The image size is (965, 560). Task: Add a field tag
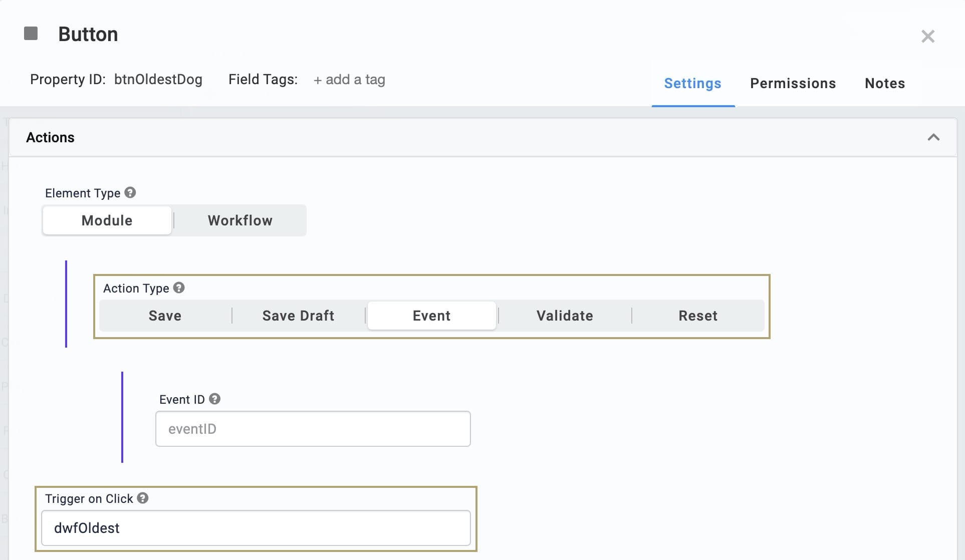(x=349, y=80)
